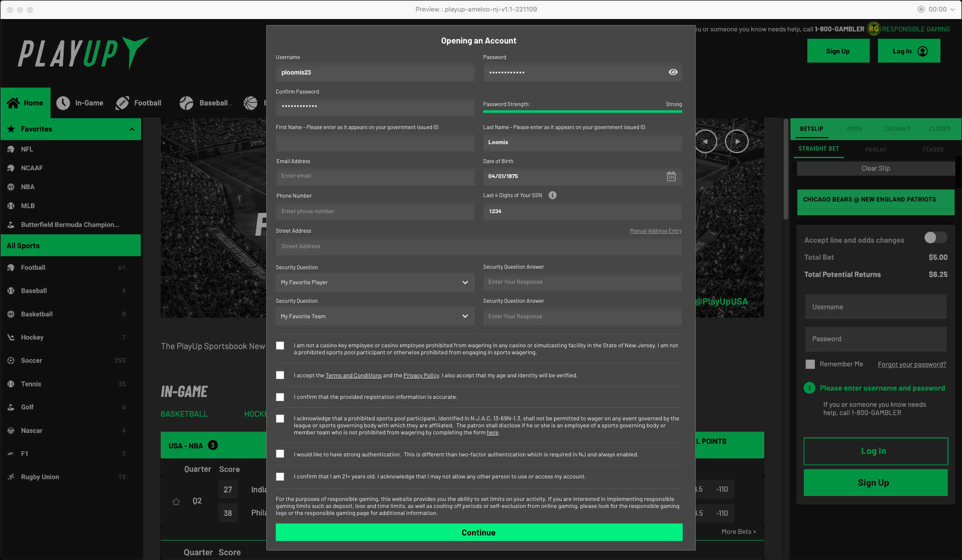Open My Favorite Team security question dropdown
Viewport: 962px width, 560px height.
tap(375, 316)
